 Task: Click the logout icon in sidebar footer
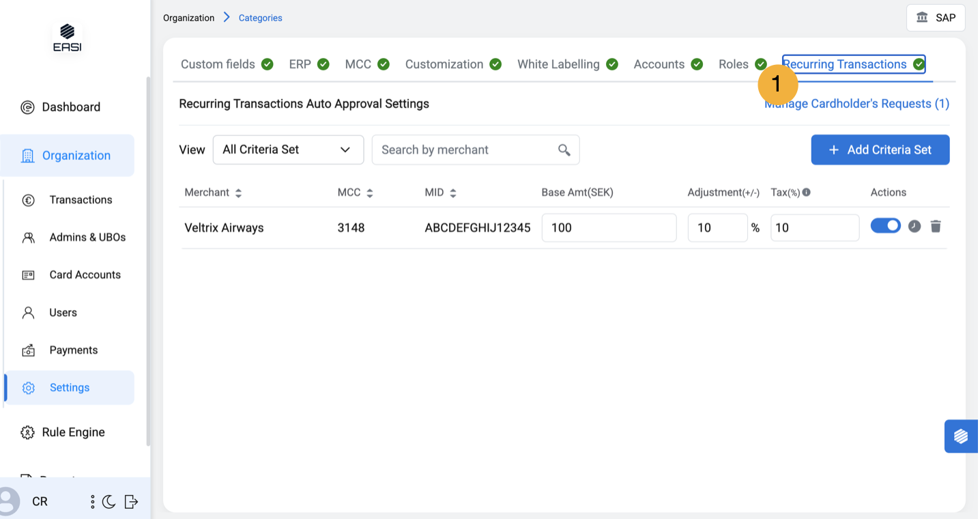[132, 502]
